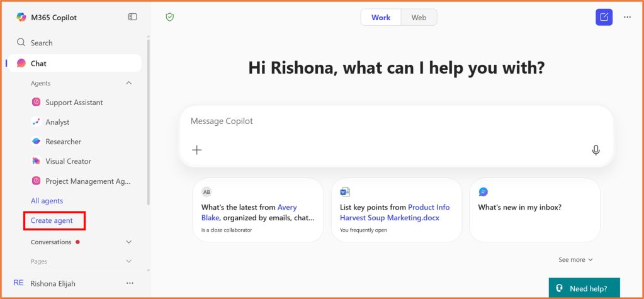Expand the Conversations section
The height and width of the screenshot is (299, 644).
tap(129, 242)
